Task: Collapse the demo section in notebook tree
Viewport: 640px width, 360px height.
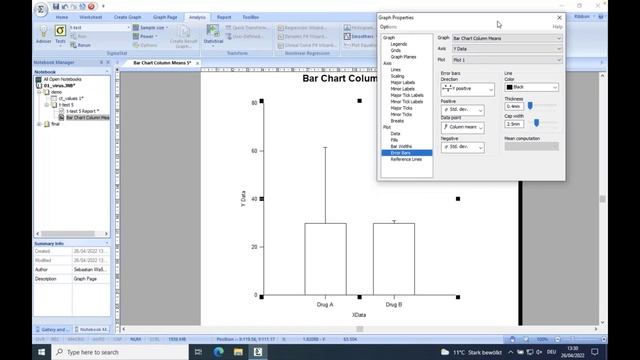Action: click(40, 92)
